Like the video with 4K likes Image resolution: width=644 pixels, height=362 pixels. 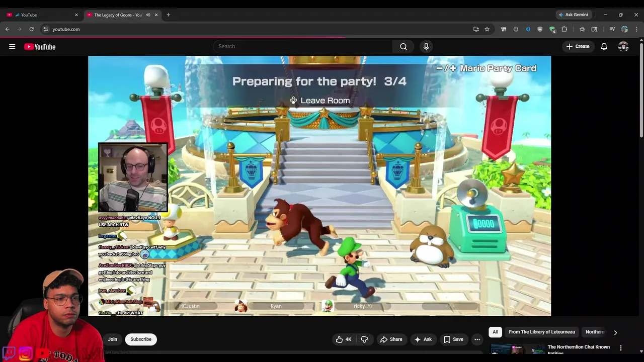pyautogui.click(x=344, y=339)
